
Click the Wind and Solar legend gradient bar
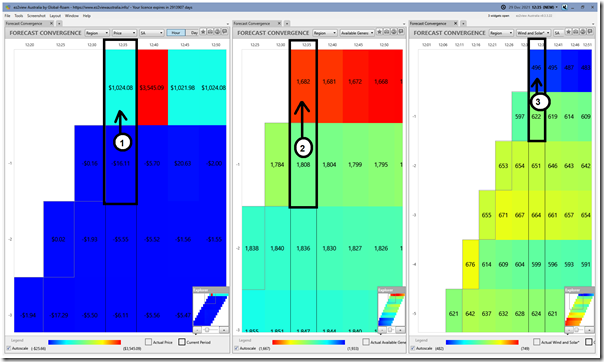point(482,342)
